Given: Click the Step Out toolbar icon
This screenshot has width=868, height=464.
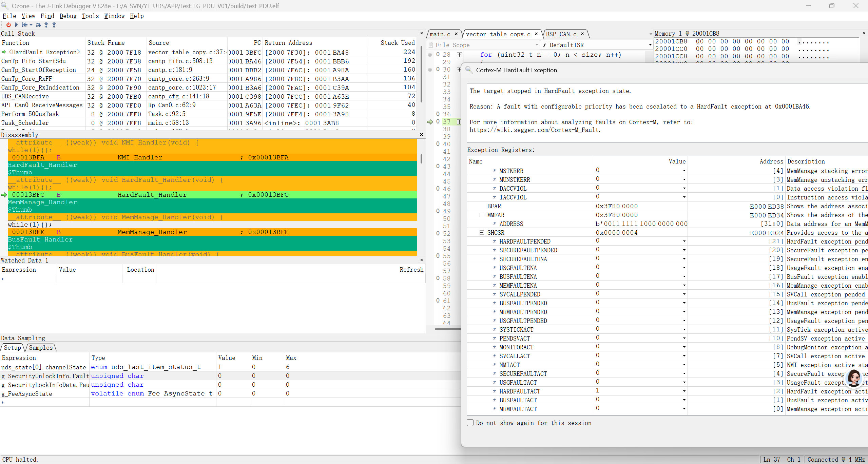Looking at the screenshot, I should (x=54, y=25).
